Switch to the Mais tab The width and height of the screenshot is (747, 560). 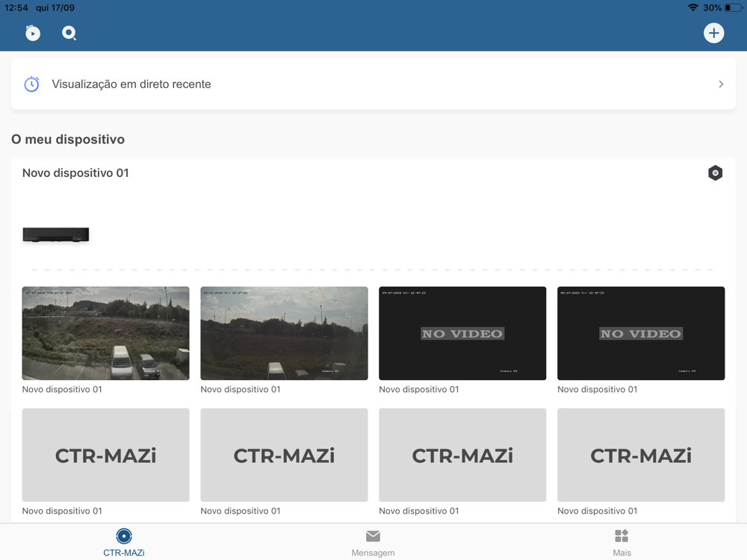622,542
